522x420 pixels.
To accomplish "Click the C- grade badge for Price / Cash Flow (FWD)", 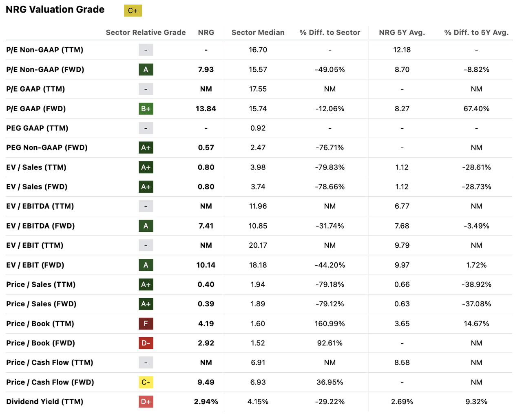I will click(146, 382).
